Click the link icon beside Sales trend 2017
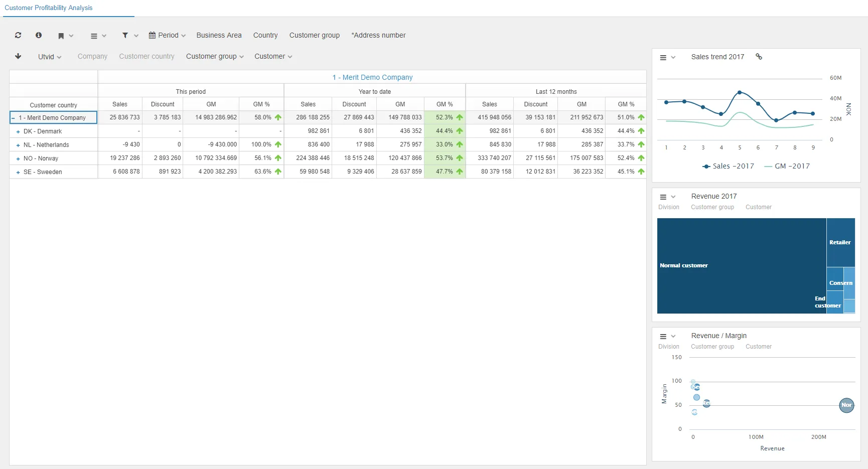868x469 pixels. [x=759, y=56]
